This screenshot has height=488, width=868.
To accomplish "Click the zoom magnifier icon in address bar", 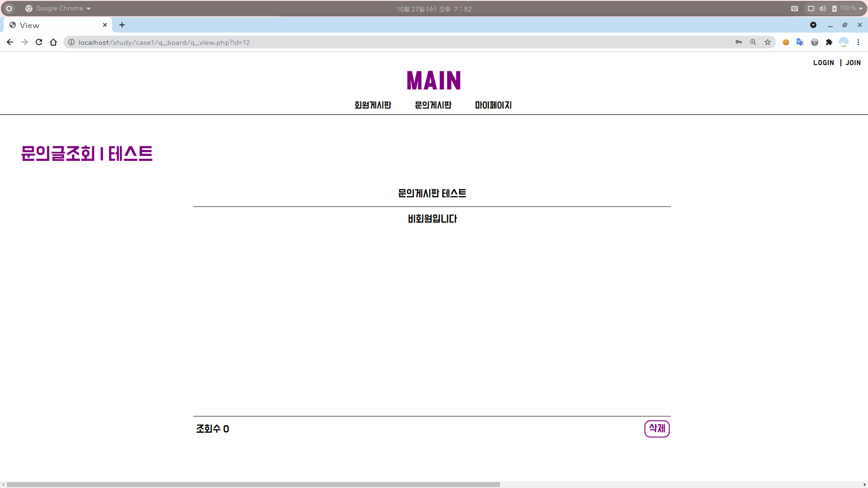I will [x=753, y=42].
